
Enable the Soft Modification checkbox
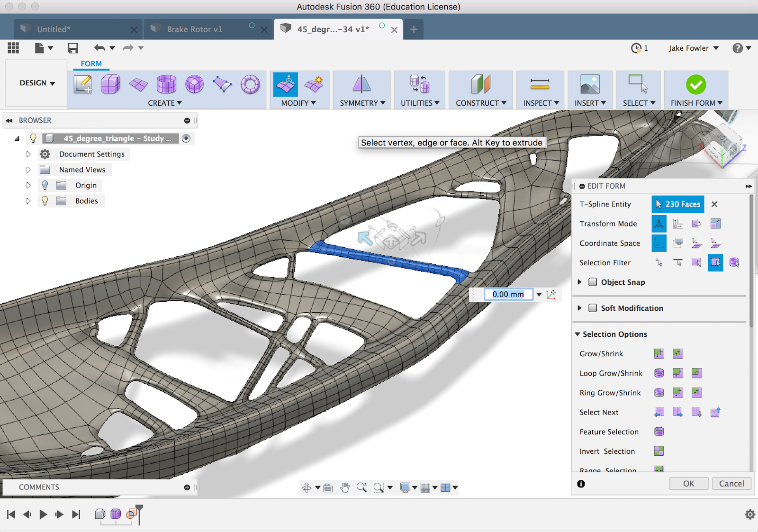pos(593,308)
